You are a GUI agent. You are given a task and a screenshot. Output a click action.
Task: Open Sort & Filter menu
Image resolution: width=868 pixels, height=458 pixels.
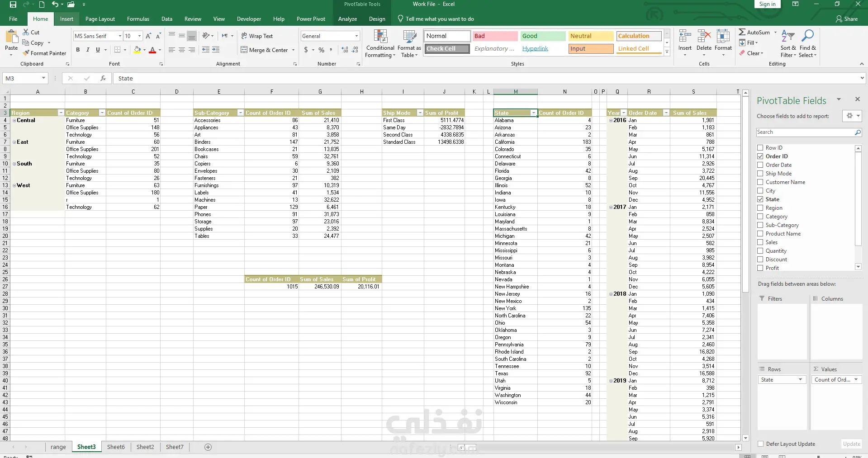(787, 43)
